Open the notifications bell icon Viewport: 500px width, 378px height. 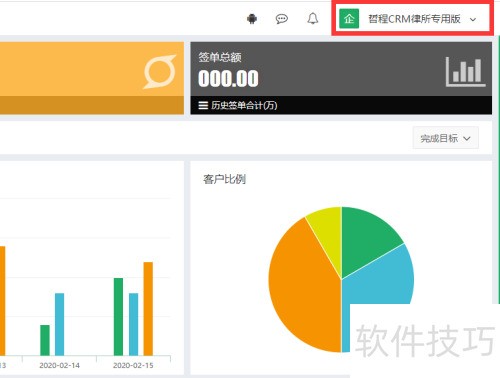click(313, 19)
